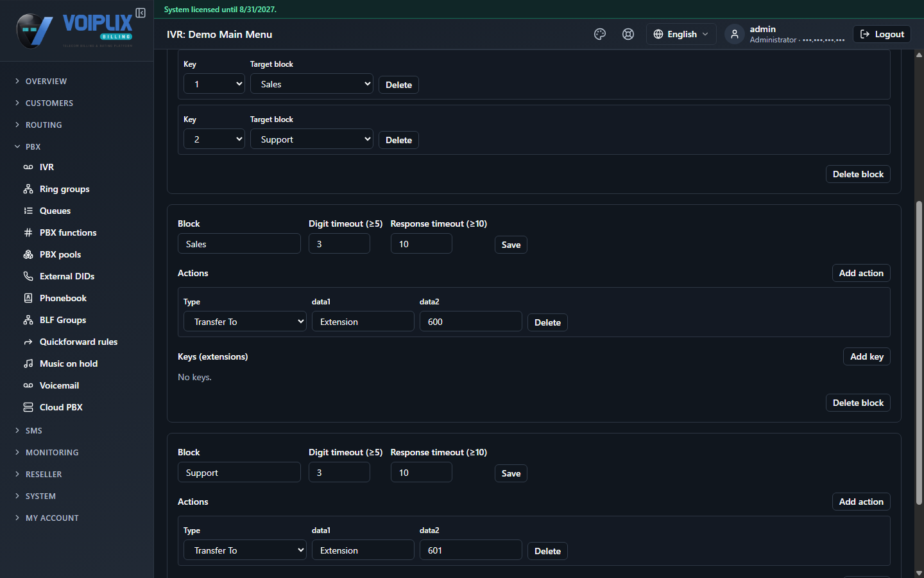Expand the SMS menu section
This screenshot has width=924, height=578.
pos(33,431)
